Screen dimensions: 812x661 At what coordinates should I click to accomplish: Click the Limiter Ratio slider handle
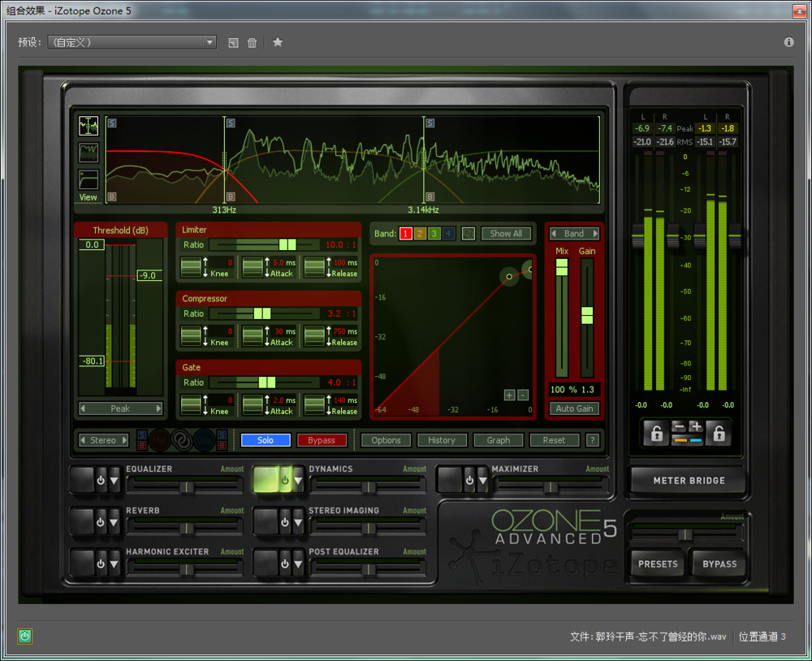pos(287,244)
